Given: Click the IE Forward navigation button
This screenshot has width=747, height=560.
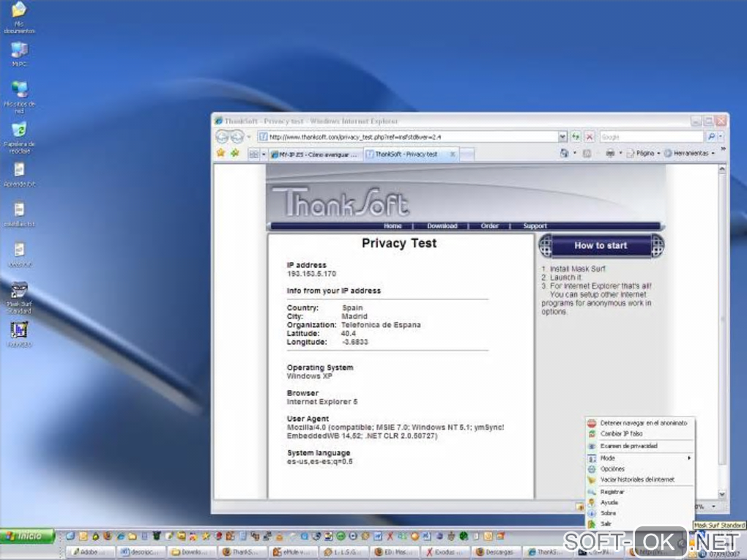Looking at the screenshot, I should (237, 137).
